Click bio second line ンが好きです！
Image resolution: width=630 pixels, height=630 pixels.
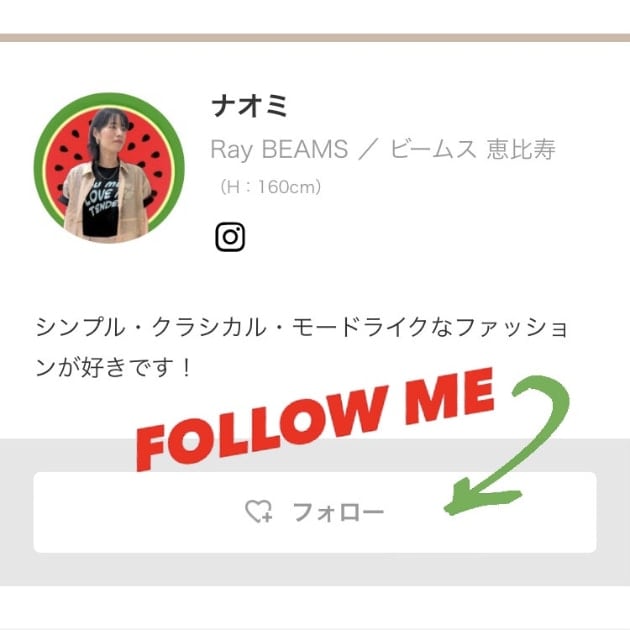pos(114,368)
